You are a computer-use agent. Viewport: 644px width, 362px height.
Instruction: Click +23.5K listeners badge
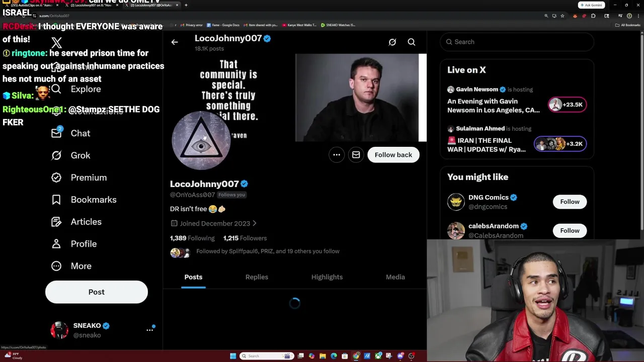(x=567, y=105)
